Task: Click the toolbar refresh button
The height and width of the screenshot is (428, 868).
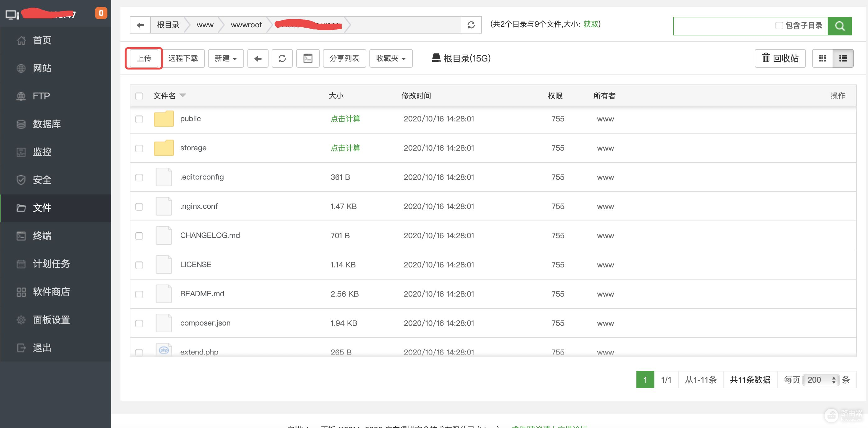Action: [x=282, y=58]
